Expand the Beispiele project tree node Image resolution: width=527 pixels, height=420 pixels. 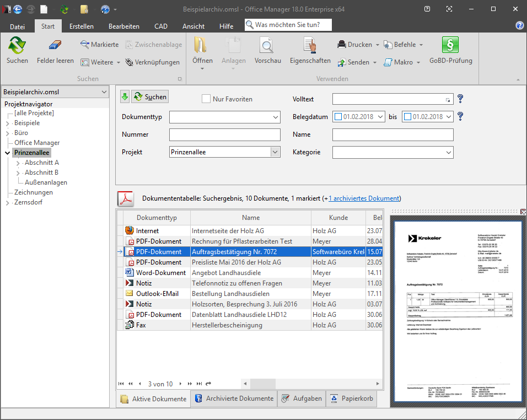8,123
